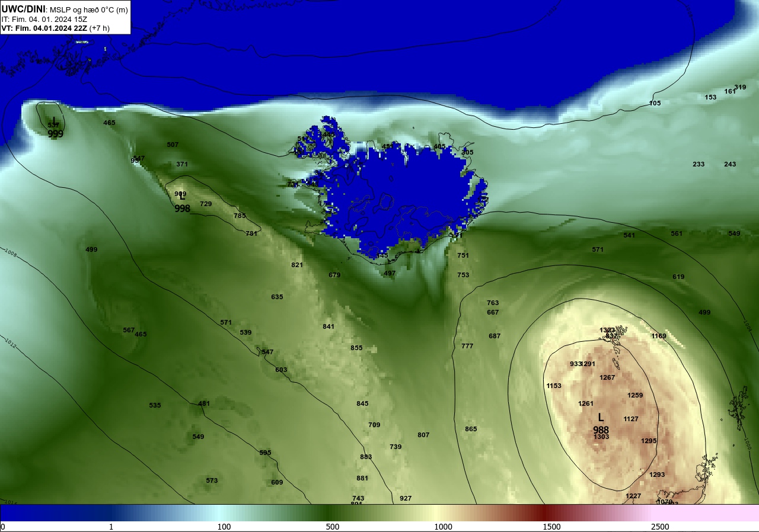Click the height value 535
Viewport: 759px width, 532px height.
point(155,405)
